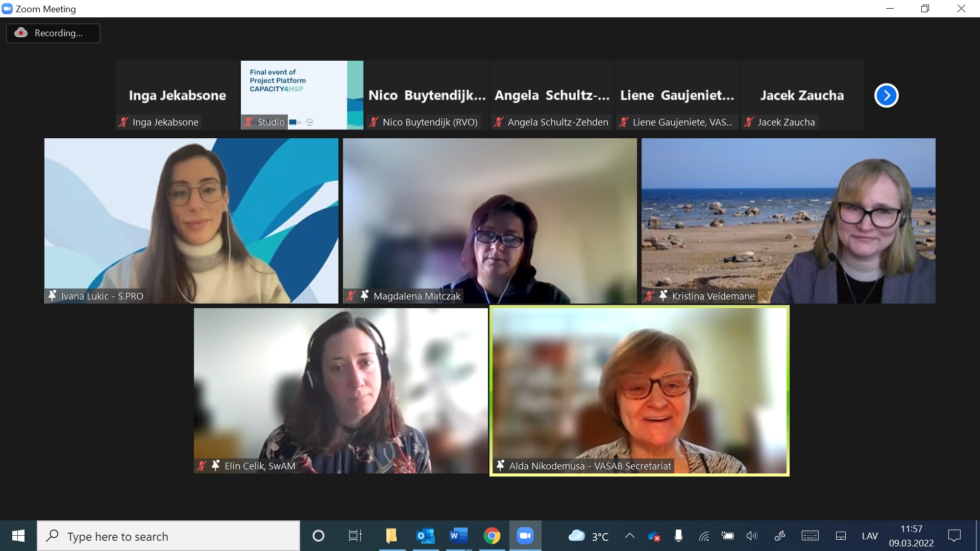
Task: Click muted microphone icon on Kristina Veidemane's video
Action: tap(649, 295)
